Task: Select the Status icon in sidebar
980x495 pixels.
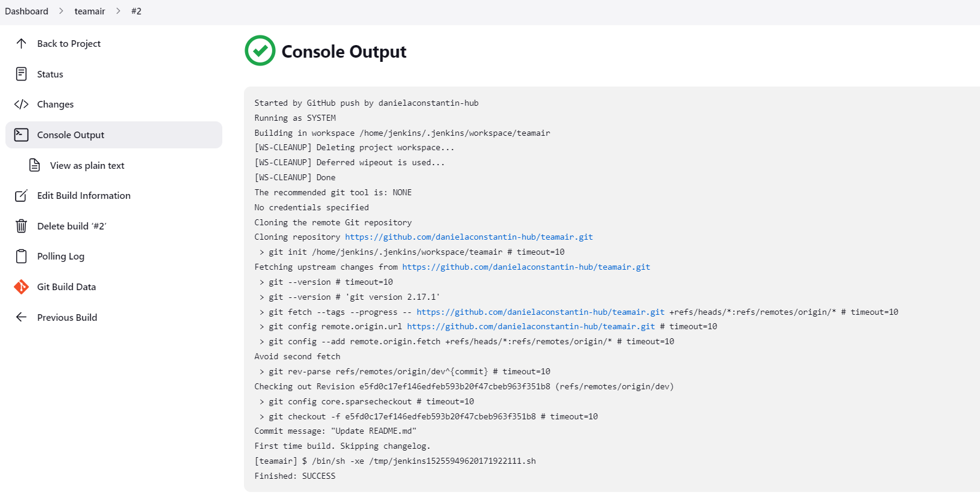Action: [21, 73]
